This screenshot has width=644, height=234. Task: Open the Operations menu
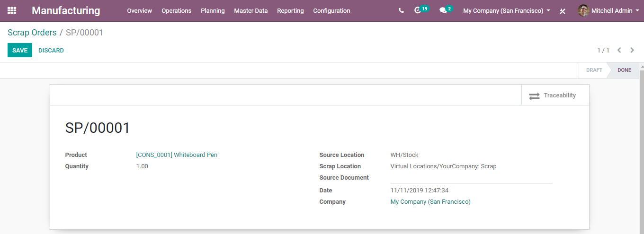click(x=177, y=10)
